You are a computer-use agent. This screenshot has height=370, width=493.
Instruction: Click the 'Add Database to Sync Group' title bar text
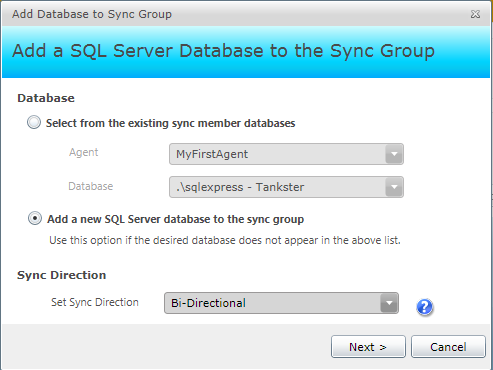pos(92,14)
